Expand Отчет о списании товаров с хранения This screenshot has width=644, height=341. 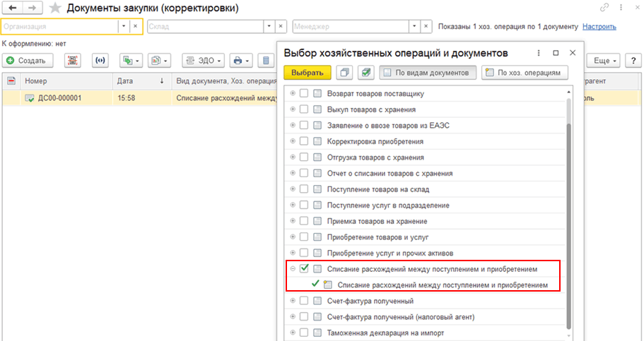click(293, 173)
